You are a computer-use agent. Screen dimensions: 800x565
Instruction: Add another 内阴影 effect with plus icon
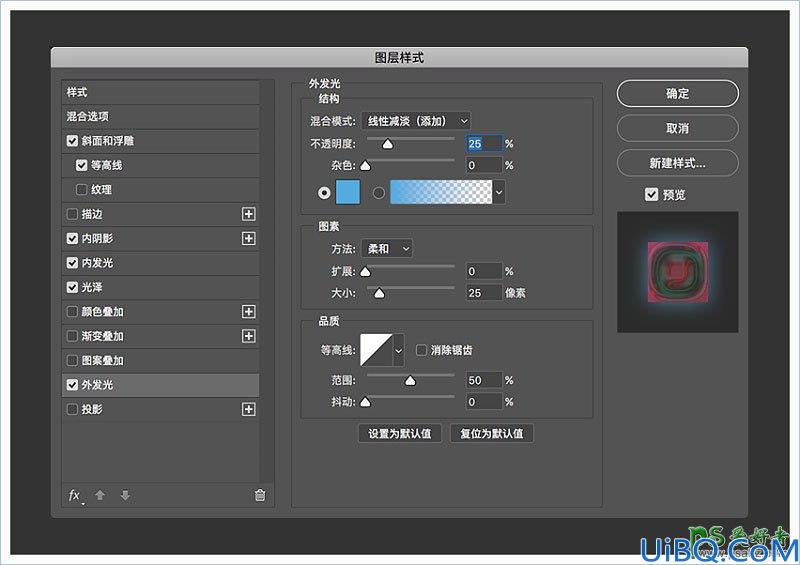[248, 238]
